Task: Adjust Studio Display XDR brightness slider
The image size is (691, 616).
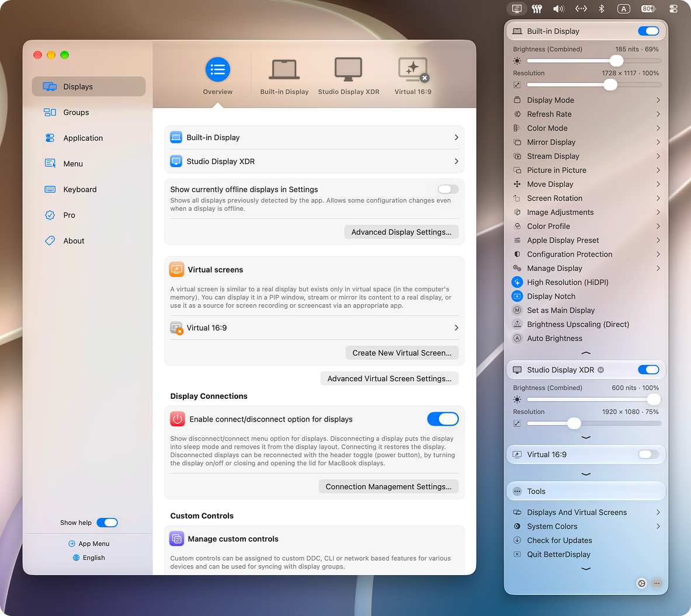Action: point(593,399)
